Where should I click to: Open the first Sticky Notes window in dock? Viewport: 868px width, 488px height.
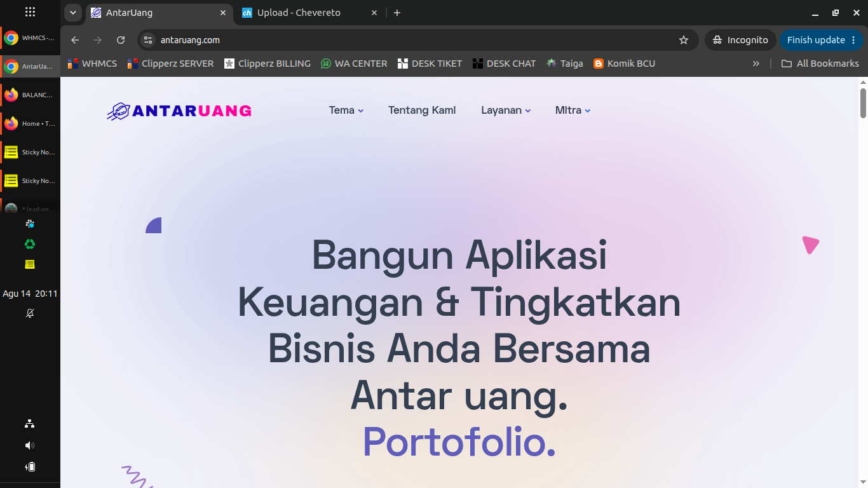30,152
